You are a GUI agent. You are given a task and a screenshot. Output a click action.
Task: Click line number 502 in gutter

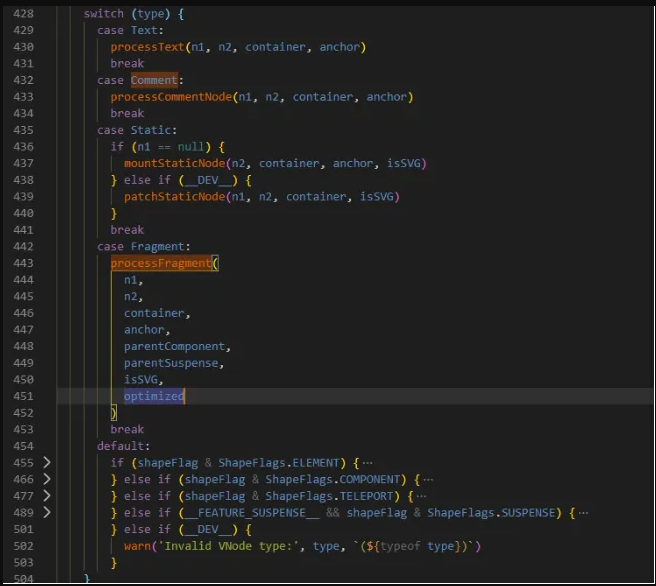point(23,546)
